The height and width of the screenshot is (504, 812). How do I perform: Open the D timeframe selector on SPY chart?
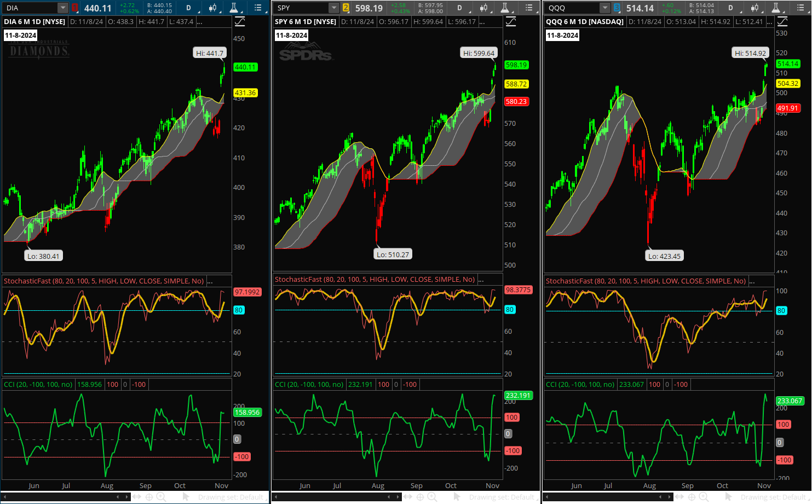click(x=460, y=8)
